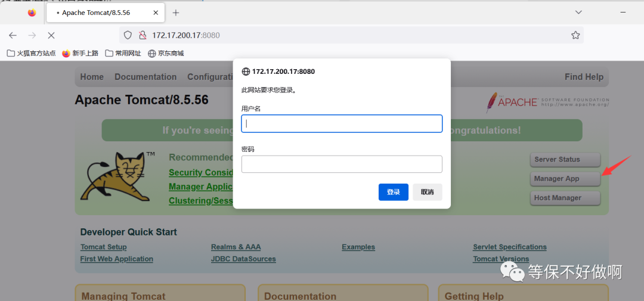Open the Manager Application link
Image resolution: width=644 pixels, height=301 pixels.
click(x=201, y=187)
